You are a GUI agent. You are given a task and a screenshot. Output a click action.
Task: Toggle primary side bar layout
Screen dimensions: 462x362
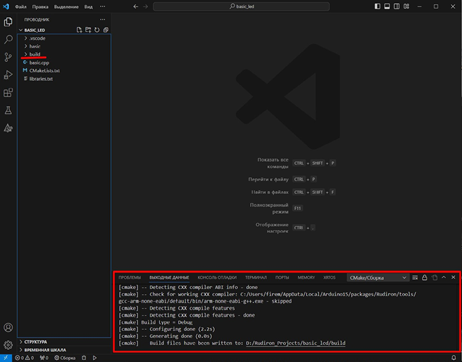(377, 6)
